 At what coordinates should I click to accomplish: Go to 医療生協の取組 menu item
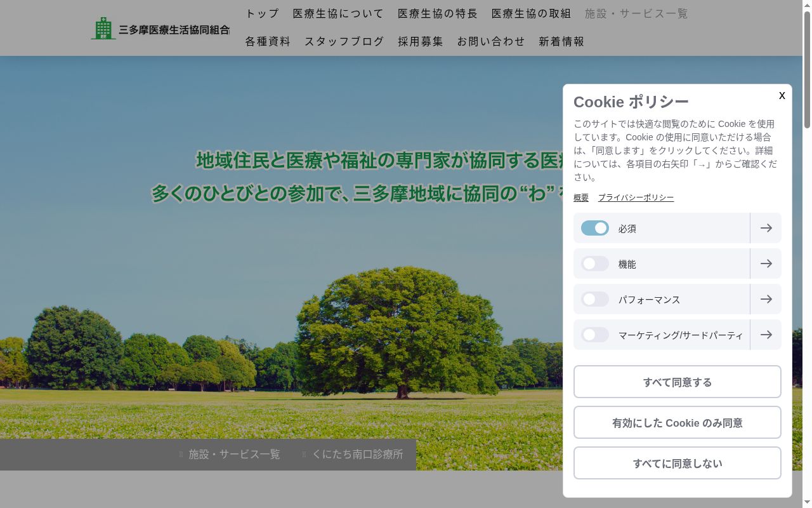[531, 13]
